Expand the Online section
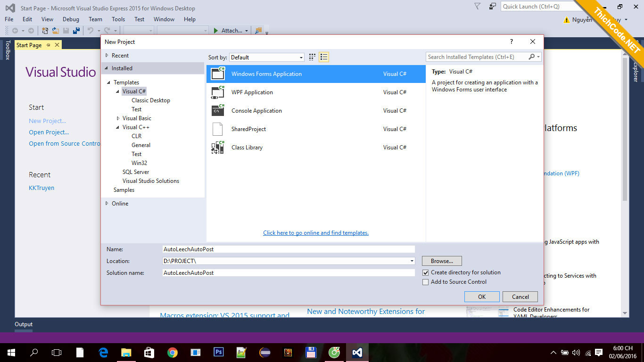Screen dimensions: 644x362 tap(107, 204)
